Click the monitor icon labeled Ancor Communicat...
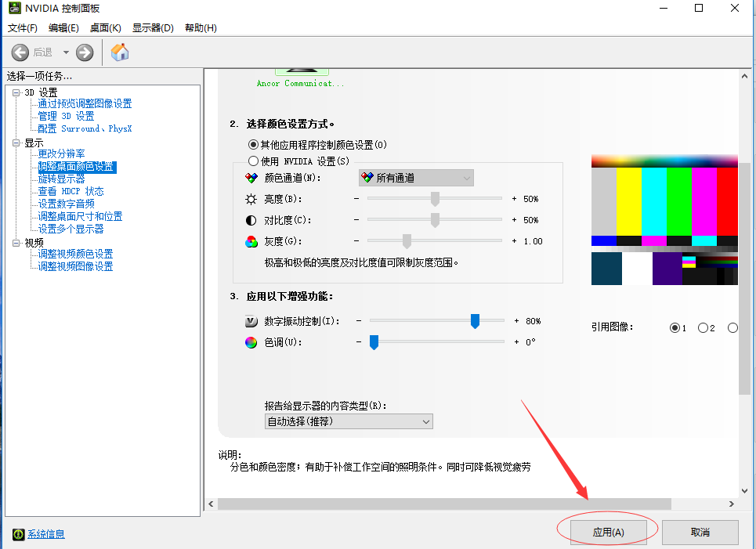 (x=302, y=72)
